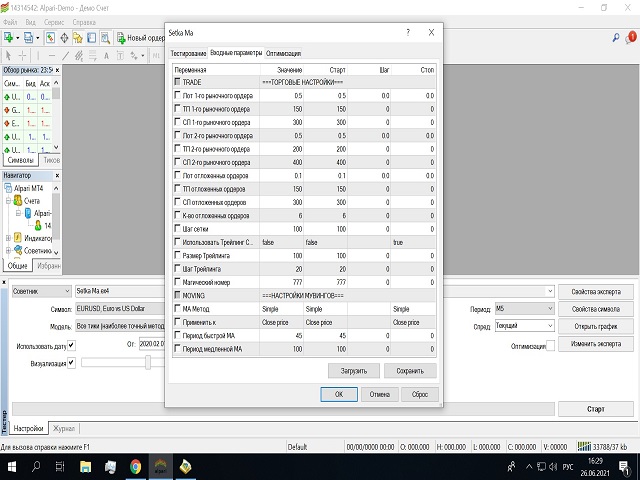Open the chat notification bubble icon
Screen dimensions: 640x480
(631, 38)
